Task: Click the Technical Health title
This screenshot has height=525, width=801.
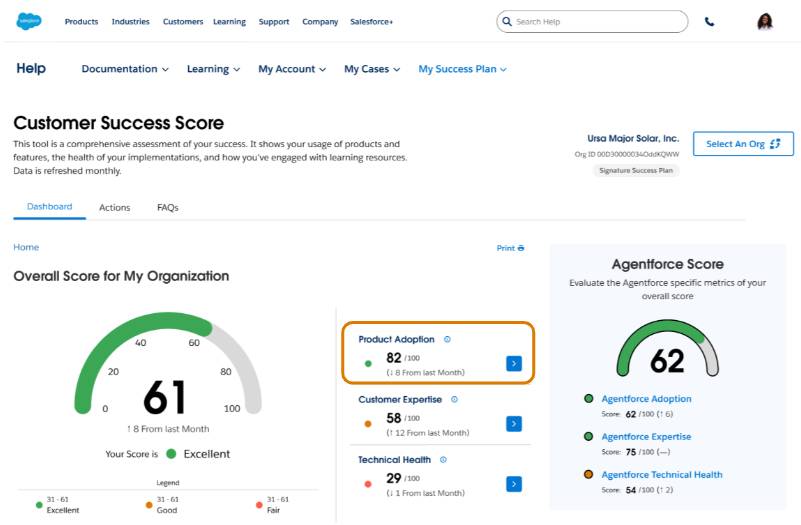Action: [394, 460]
